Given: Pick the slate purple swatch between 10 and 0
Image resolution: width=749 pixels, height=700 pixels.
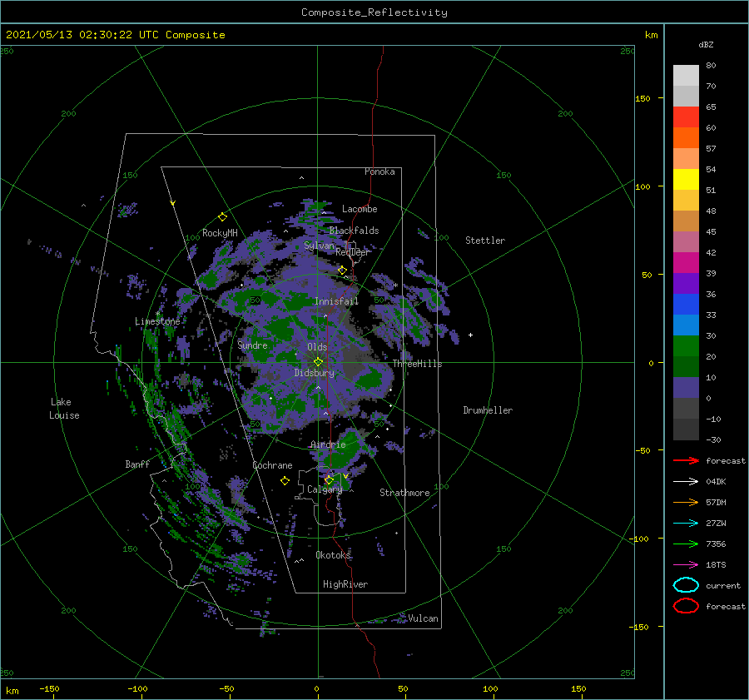Looking at the screenshot, I should pyautogui.click(x=686, y=388).
